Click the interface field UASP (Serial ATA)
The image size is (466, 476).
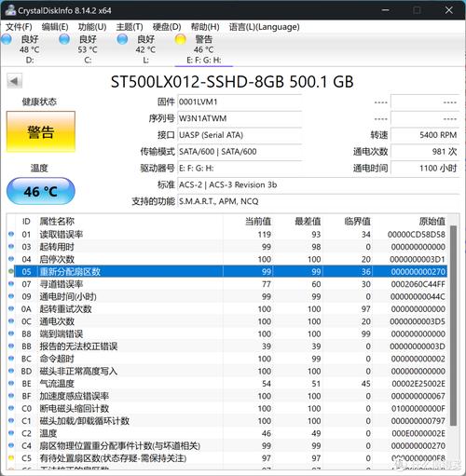click(x=240, y=135)
